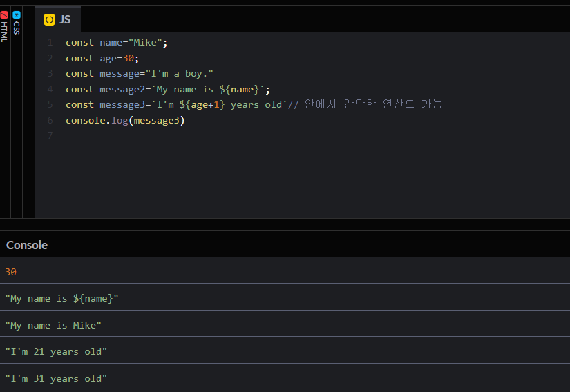570x392 pixels.
Task: Select console output "I'm 31 years old"
Action: point(56,379)
